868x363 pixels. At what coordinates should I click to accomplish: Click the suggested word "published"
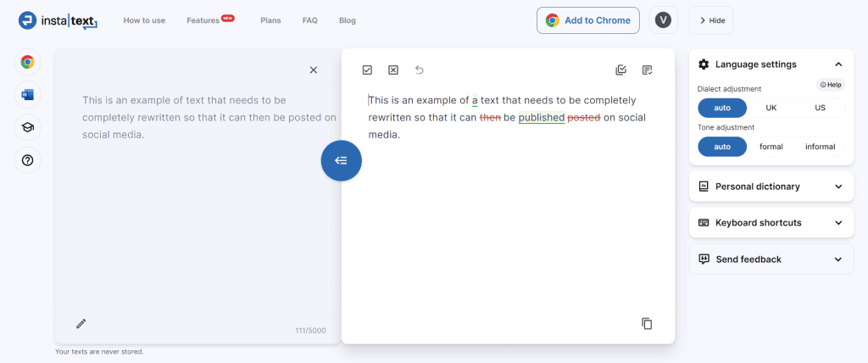click(542, 118)
